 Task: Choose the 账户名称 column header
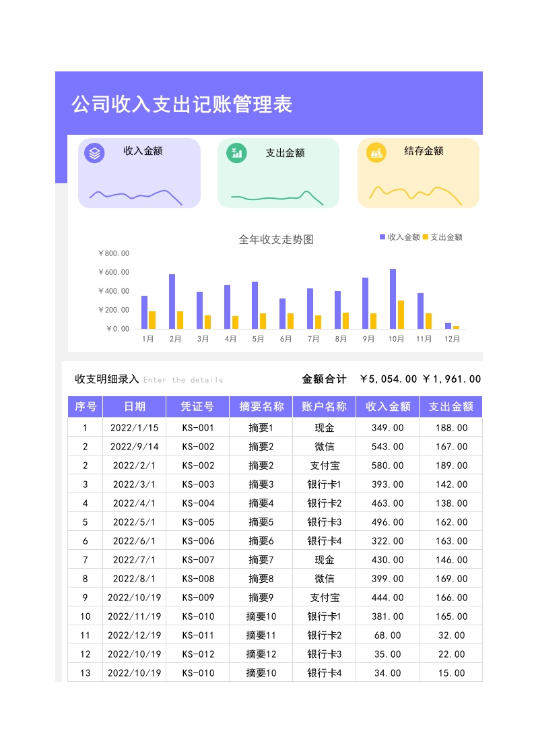pos(324,407)
